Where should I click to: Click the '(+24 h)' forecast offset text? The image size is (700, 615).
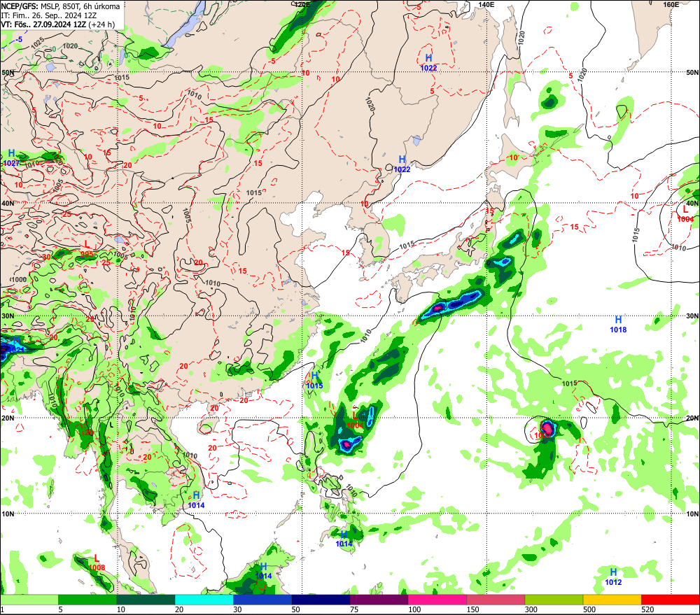pos(101,24)
